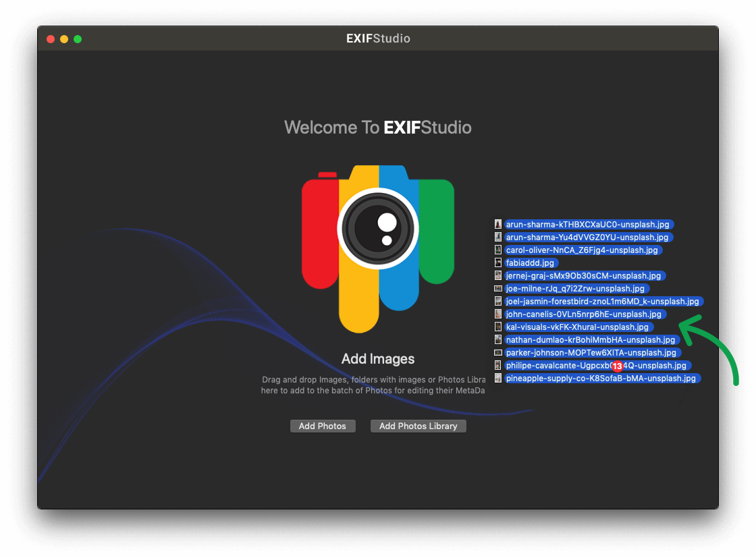Screen dimensions: 756x558
Task: Click thumbnail icon beside pineapple-supply-co file
Action: 498,379
